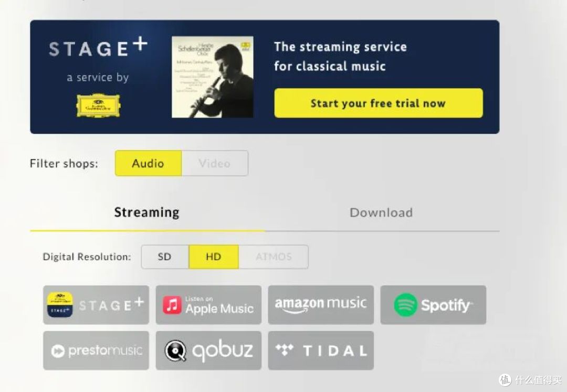
Task: Open the STAGE+ streaming shop tile
Action: pyautogui.click(x=96, y=305)
